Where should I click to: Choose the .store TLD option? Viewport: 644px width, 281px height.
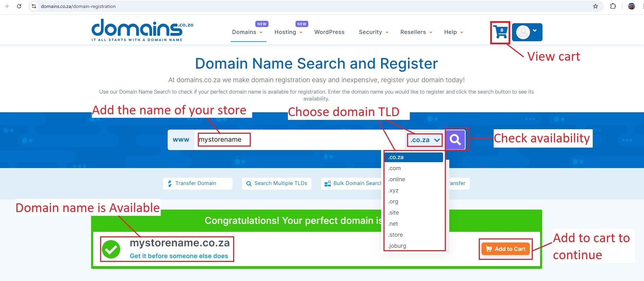point(396,235)
